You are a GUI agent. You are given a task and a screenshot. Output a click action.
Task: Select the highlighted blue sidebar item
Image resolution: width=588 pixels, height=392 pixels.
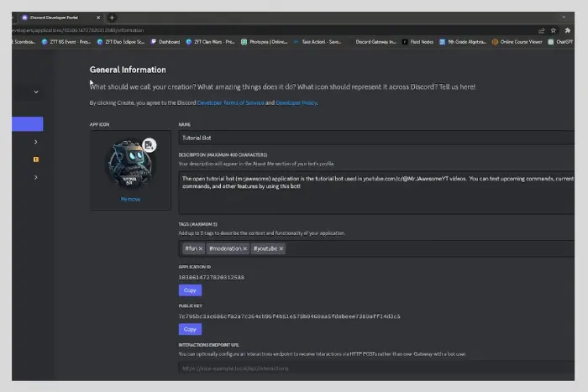coord(28,123)
